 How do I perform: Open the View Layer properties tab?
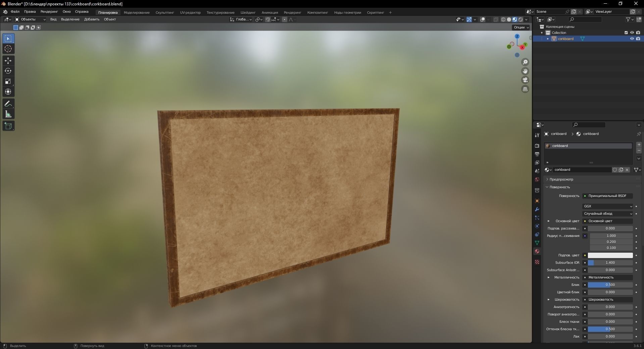(537, 162)
